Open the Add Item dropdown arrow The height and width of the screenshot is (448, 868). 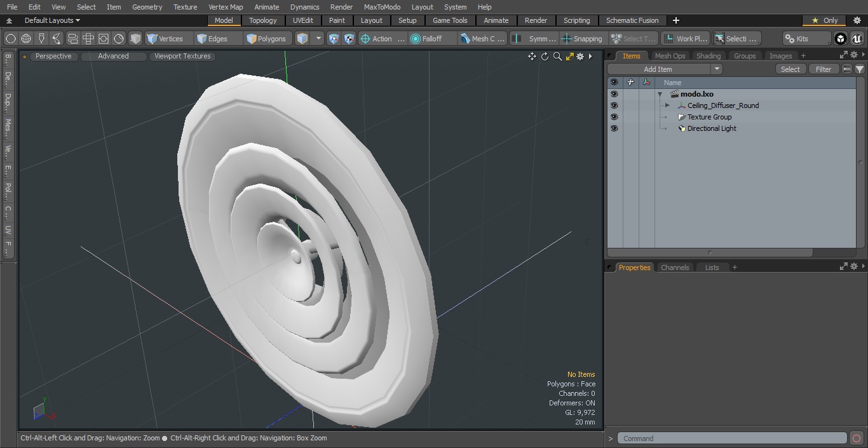(x=717, y=69)
